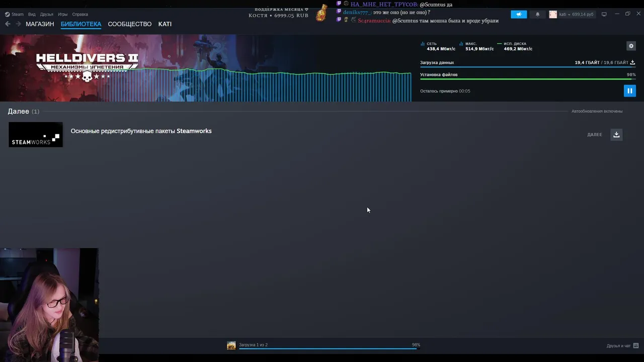This screenshot has height=362, width=644.
Task: Click Осталось примерно 00:05 text
Action: pyautogui.click(x=445, y=91)
